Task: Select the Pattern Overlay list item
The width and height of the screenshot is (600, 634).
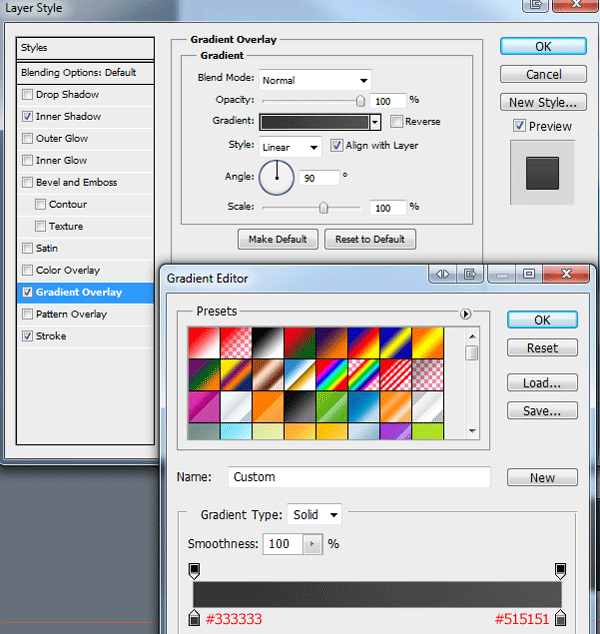Action: [x=85, y=314]
